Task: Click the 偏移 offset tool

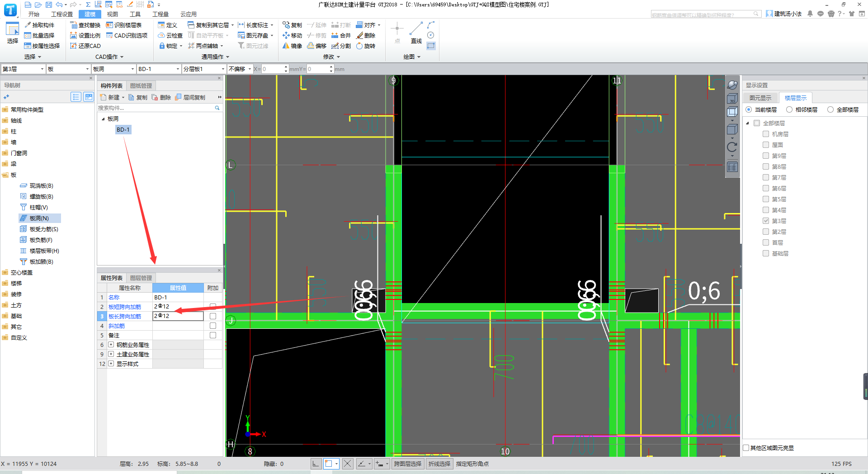Action: 316,46
